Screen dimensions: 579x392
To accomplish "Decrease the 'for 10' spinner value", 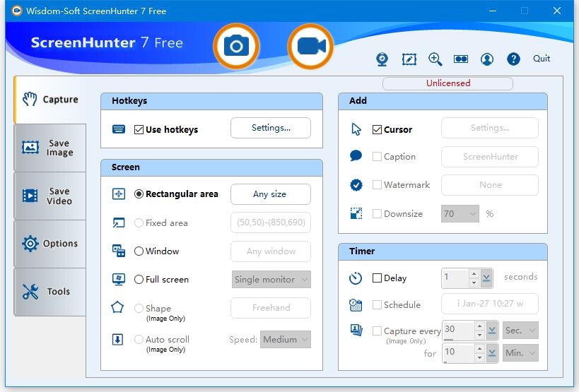I will point(479,357).
